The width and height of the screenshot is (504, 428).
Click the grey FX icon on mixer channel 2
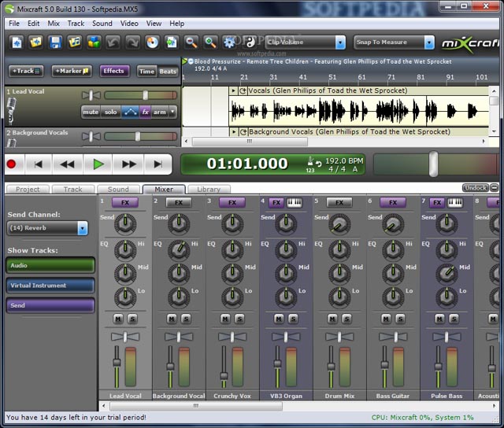point(179,203)
